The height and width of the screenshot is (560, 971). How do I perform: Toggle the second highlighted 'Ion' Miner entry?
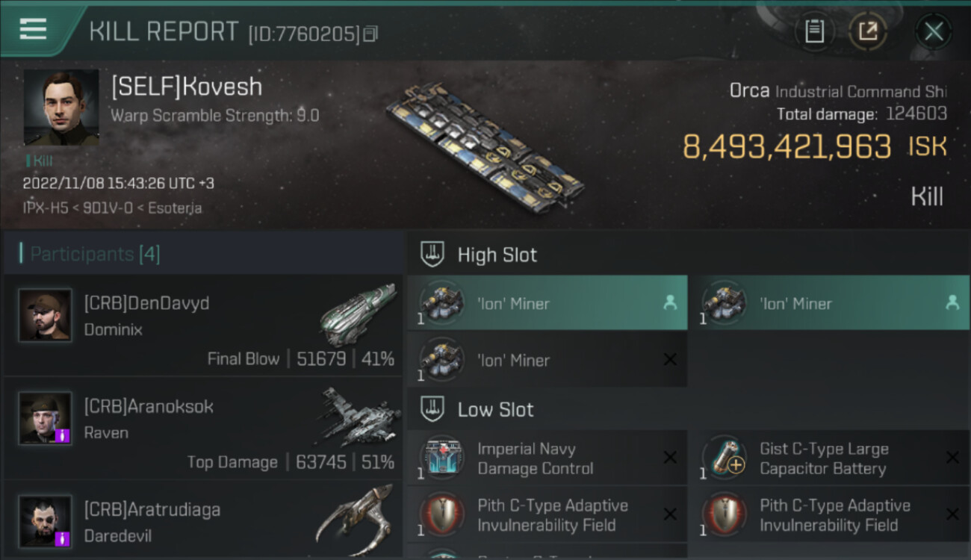click(x=830, y=303)
